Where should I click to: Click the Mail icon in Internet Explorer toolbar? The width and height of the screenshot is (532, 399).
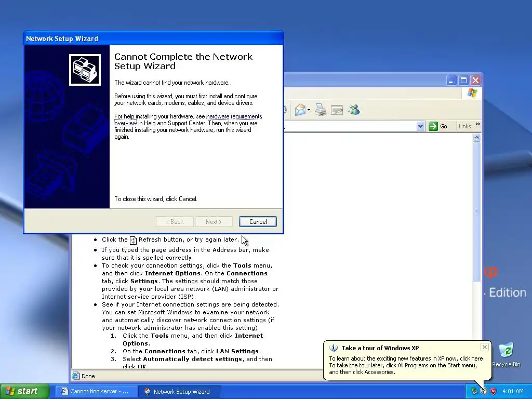tap(300, 110)
